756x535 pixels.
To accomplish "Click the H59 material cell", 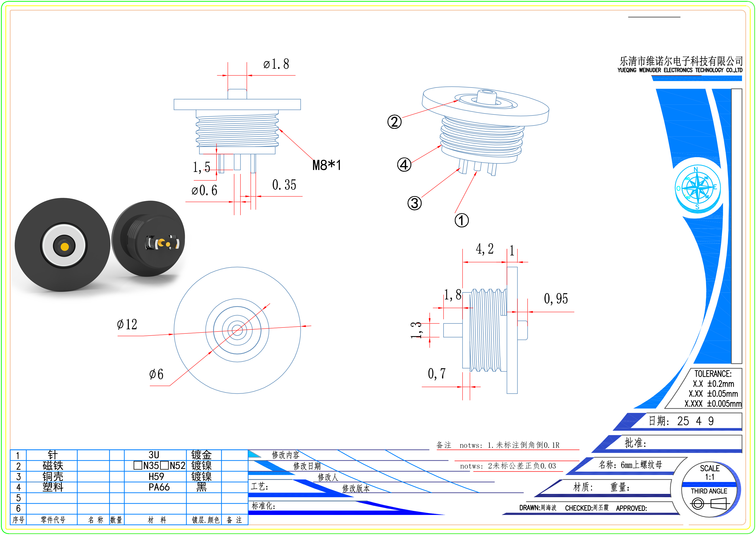I will point(155,476).
